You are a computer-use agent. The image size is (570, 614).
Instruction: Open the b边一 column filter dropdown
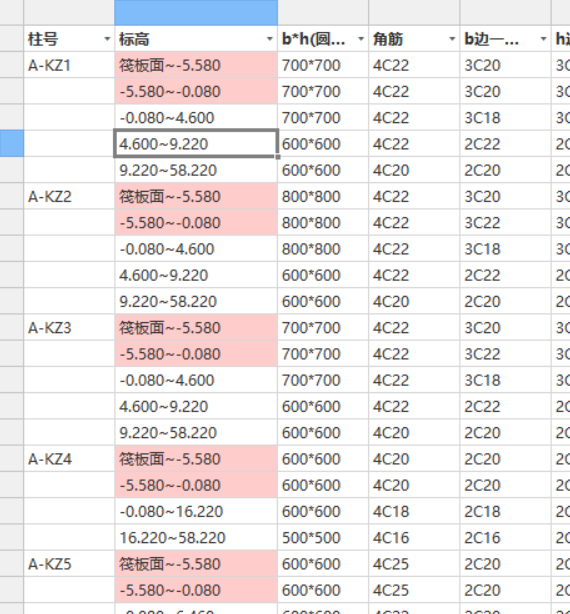(x=543, y=39)
